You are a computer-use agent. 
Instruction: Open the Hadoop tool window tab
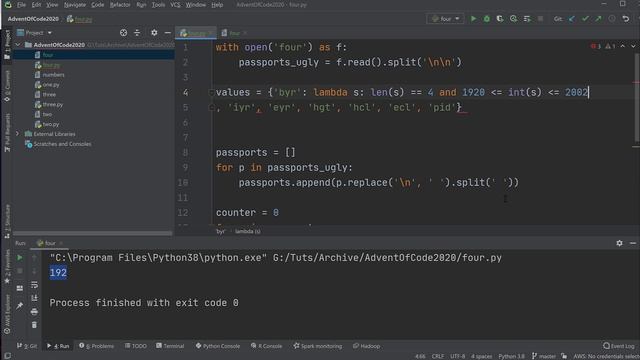click(x=367, y=346)
